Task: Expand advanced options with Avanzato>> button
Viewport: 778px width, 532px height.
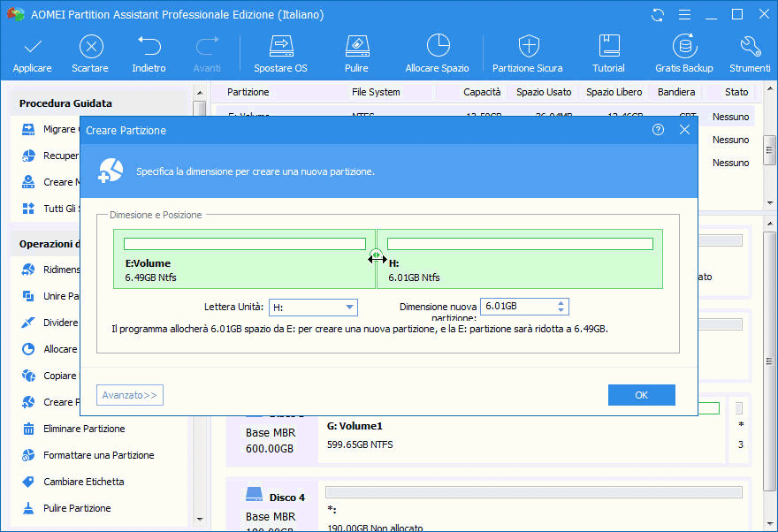Action: point(129,395)
